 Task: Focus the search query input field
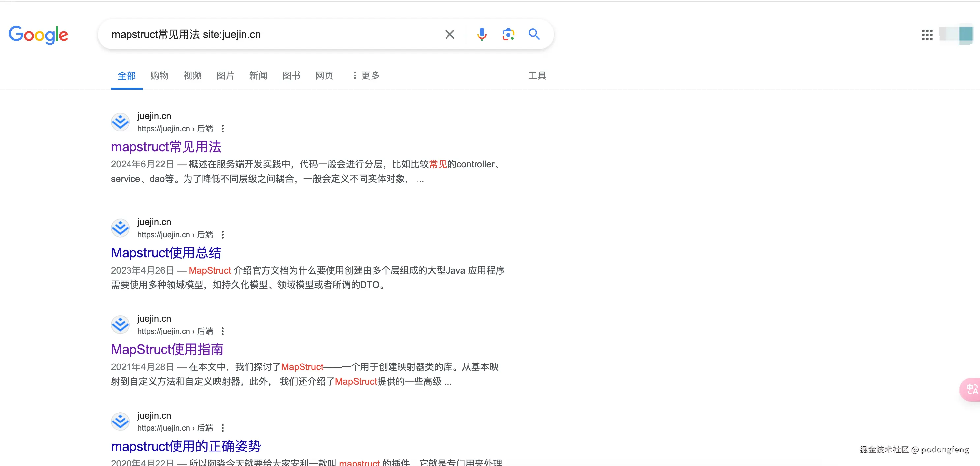[274, 34]
